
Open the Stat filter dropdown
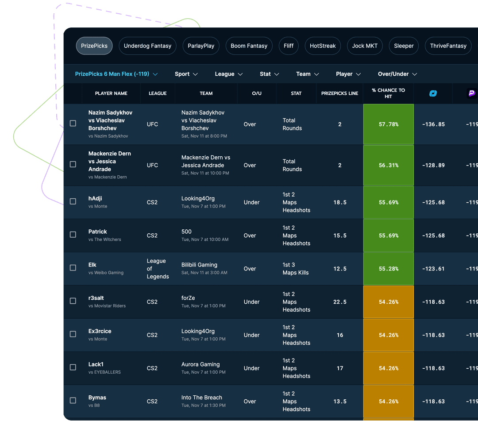coord(269,74)
